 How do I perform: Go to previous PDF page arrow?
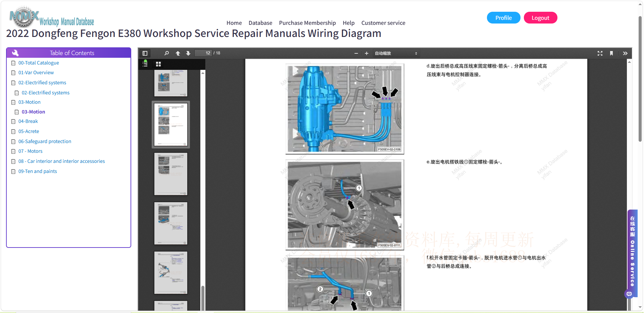[x=178, y=53]
